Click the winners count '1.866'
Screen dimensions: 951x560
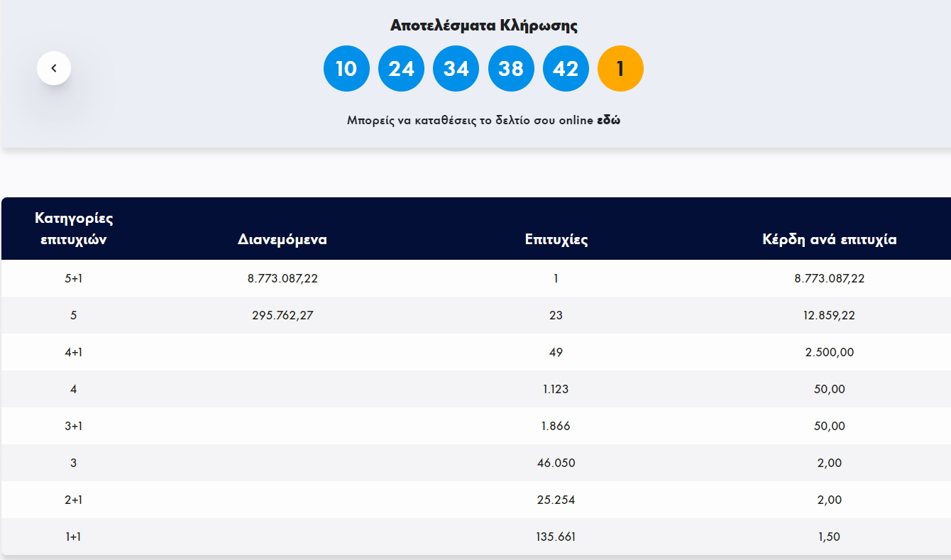pyautogui.click(x=556, y=427)
